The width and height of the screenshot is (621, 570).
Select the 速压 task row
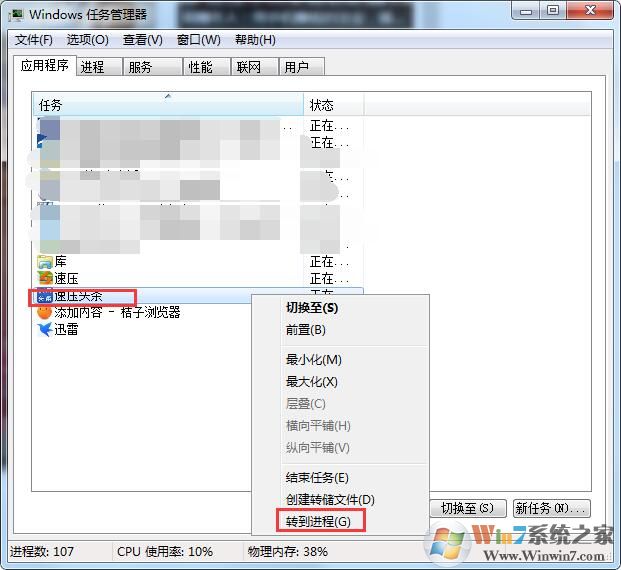coord(198,279)
